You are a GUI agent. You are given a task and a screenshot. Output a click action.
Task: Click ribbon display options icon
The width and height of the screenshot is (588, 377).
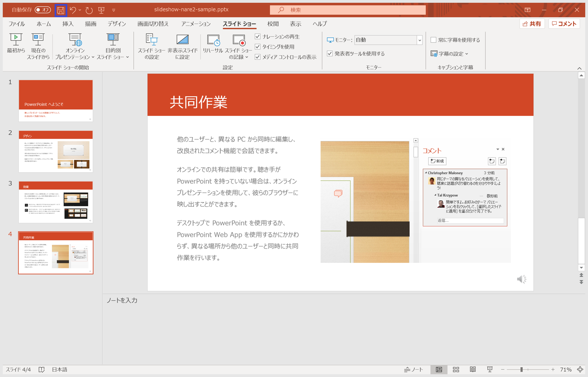click(x=527, y=10)
